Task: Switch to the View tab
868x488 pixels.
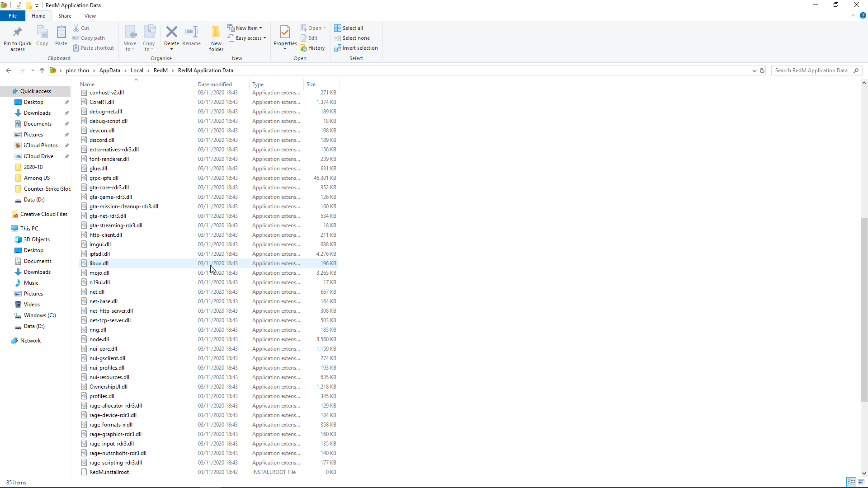Action: (x=90, y=15)
